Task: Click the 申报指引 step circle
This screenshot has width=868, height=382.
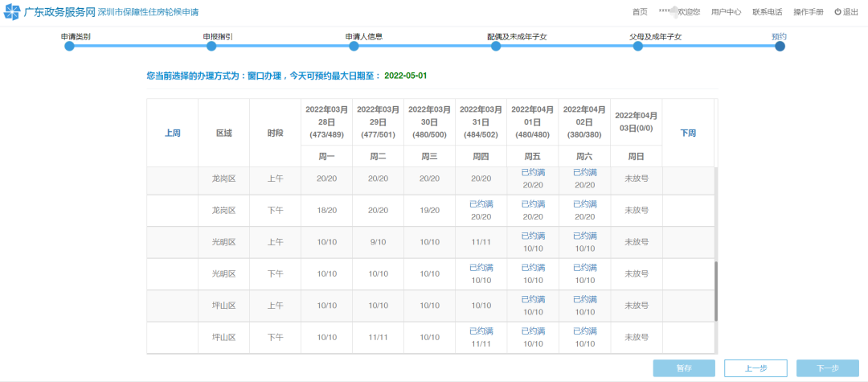Action: click(x=211, y=47)
